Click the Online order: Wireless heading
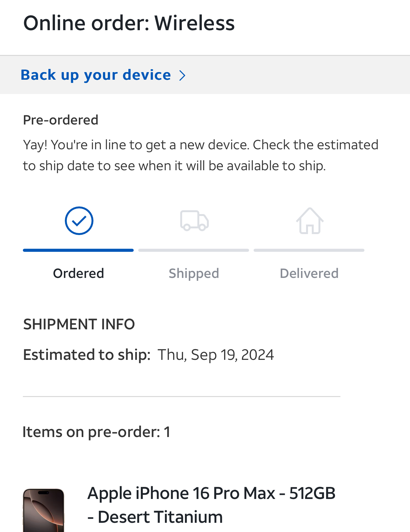Screen dimensions: 410x532 tap(129, 23)
